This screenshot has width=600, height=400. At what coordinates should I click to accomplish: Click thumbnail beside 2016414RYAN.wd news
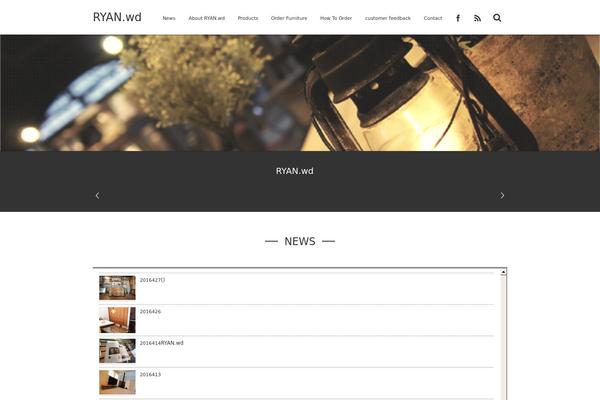pyautogui.click(x=117, y=351)
